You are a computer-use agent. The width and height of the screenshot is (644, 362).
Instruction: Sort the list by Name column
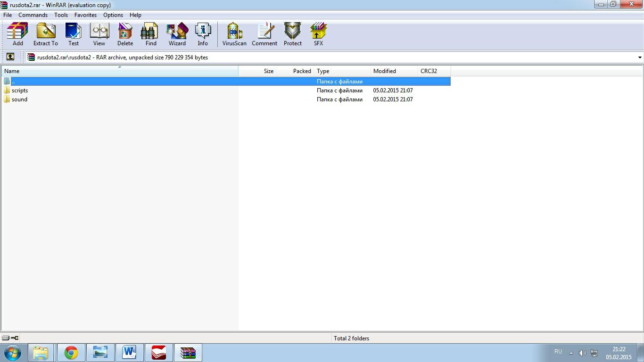[119, 71]
